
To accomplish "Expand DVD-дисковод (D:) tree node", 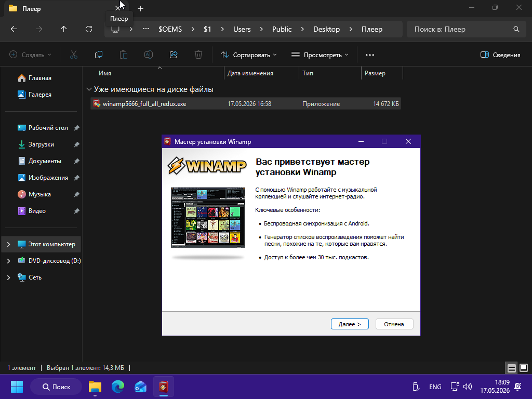I will tap(8, 261).
